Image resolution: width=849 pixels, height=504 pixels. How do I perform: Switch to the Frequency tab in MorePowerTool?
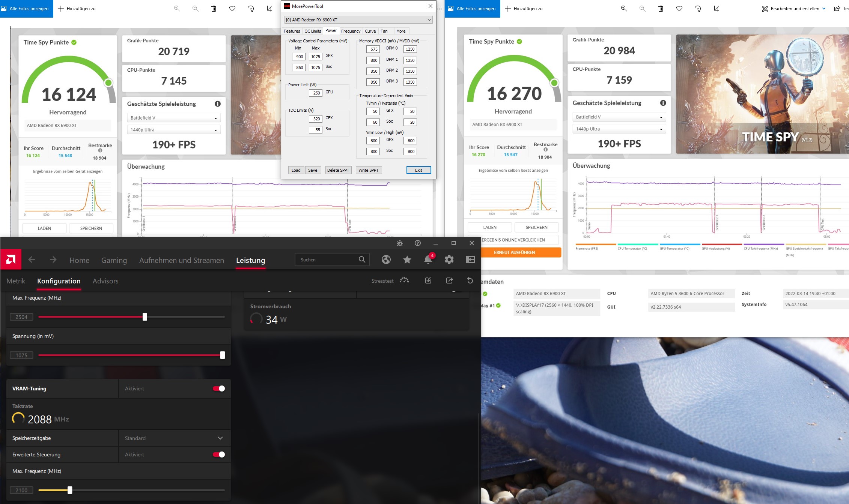[x=351, y=31]
